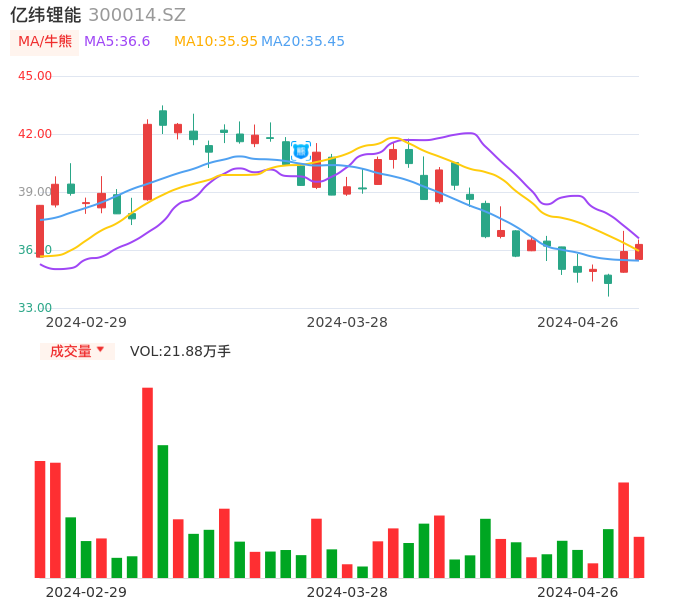Click the tall green volume bar beside the highest bar
686x606 pixels.
pyautogui.click(x=163, y=511)
